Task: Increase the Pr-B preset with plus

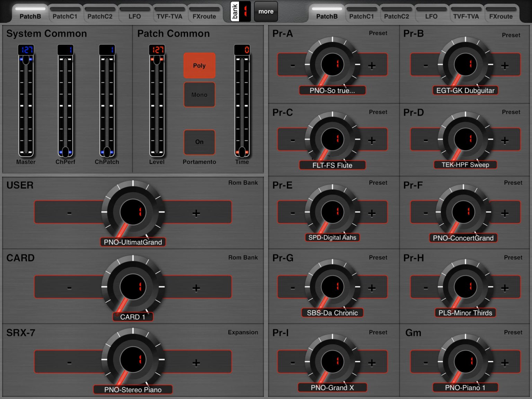Action: click(505, 65)
